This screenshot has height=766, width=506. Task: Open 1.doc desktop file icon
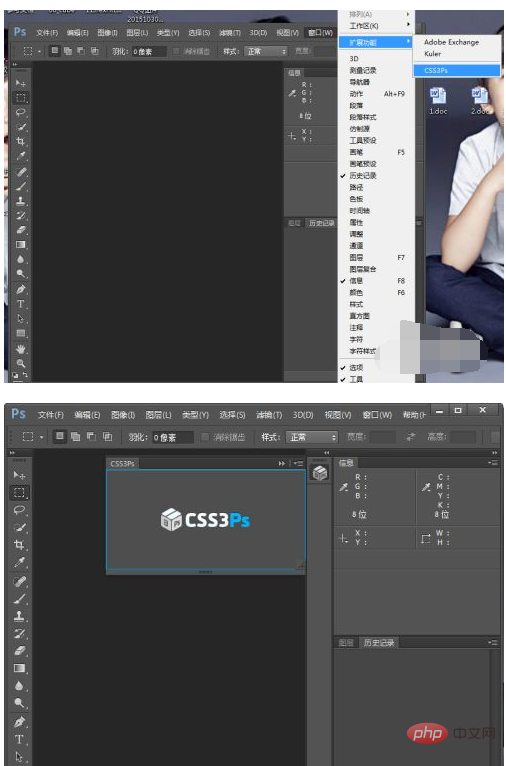(438, 100)
